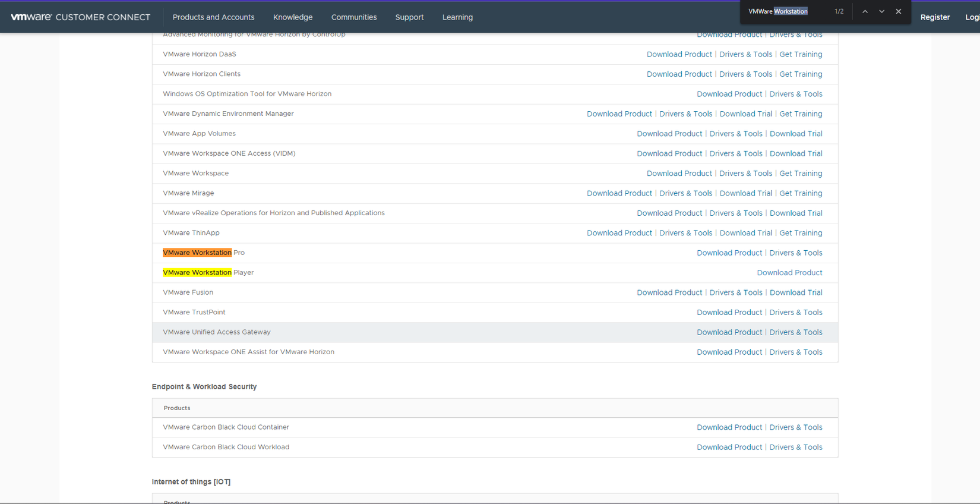Open Drivers & Tools for VMware Workstation Pro
Viewport: 980px width, 504px height.
pyautogui.click(x=796, y=253)
